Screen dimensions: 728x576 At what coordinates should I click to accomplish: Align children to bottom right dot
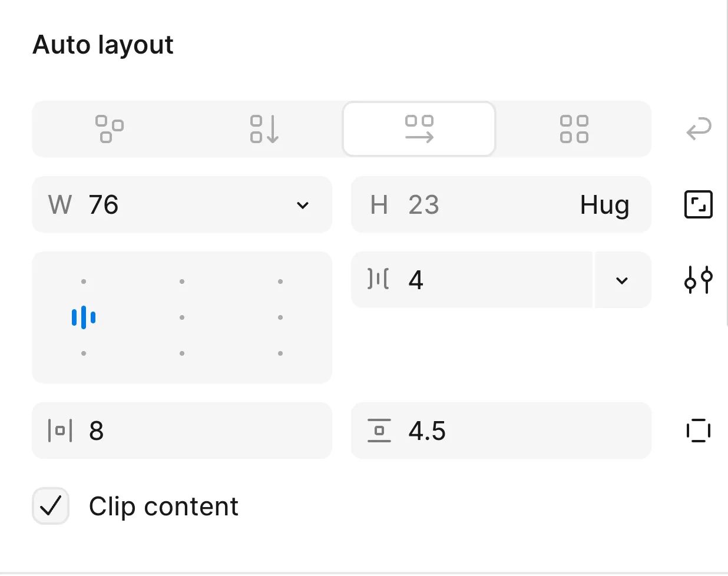[280, 353]
